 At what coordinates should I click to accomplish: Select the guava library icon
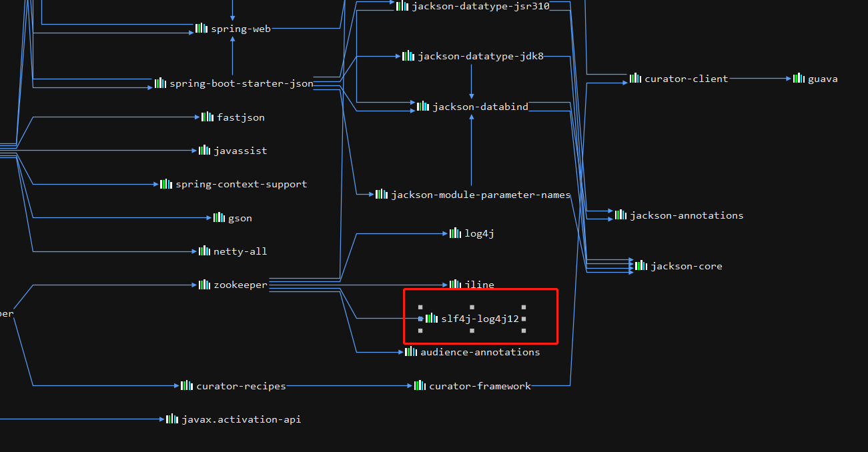click(797, 78)
